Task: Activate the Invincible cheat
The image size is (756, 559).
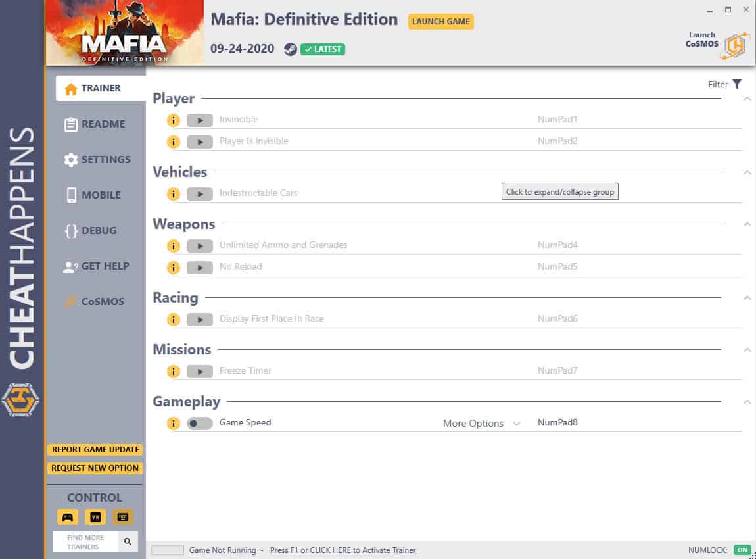Action: click(200, 120)
